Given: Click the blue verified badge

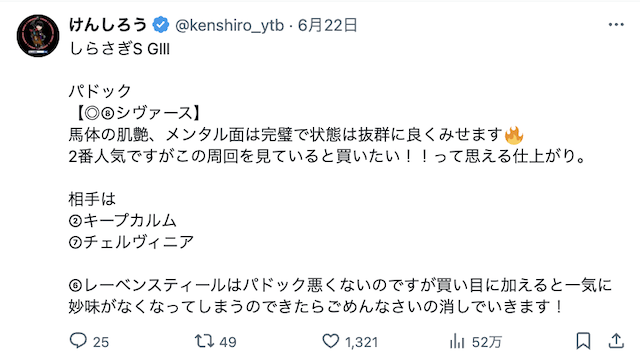Looking at the screenshot, I should [x=161, y=25].
